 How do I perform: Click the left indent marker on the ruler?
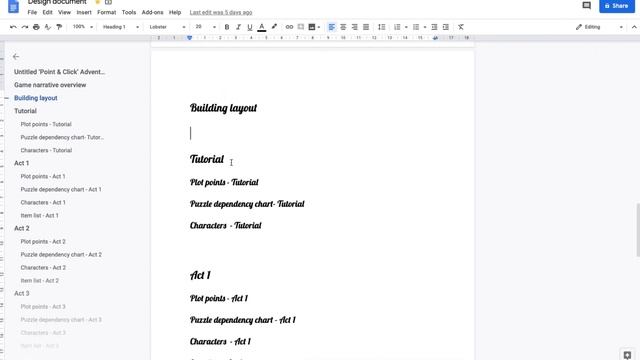point(189,38)
